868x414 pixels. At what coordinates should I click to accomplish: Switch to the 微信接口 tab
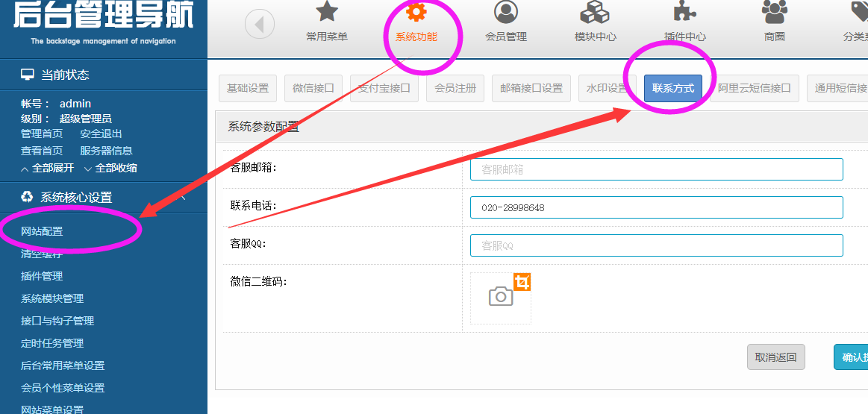(x=313, y=89)
